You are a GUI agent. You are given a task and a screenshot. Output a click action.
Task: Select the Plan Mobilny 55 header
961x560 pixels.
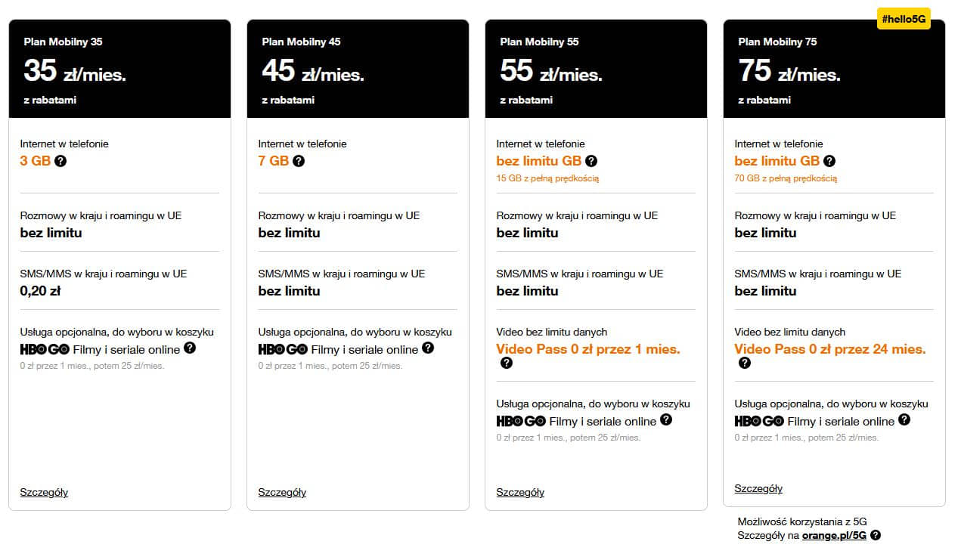[x=596, y=69]
